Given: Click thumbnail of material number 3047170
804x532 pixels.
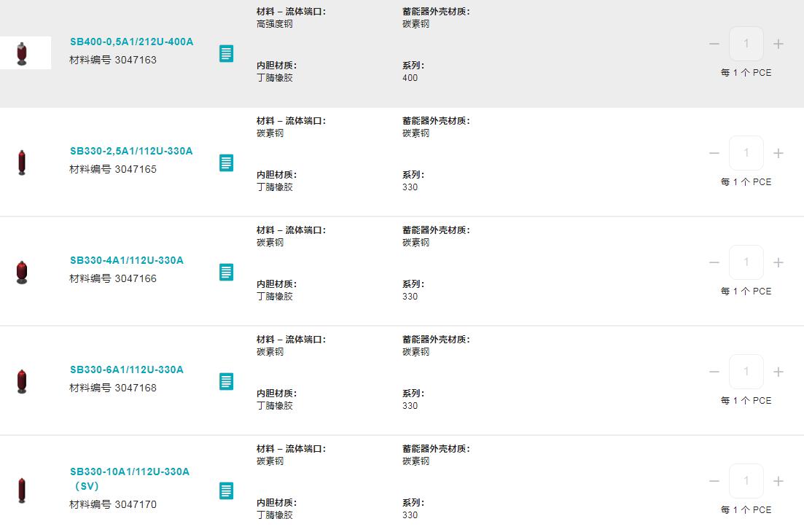Looking at the screenshot, I should (22, 490).
